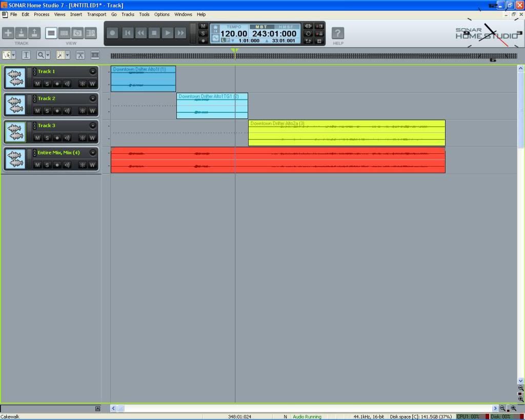This screenshot has height=420, width=525.
Task: Start playback with the Play button
Action: 168,33
